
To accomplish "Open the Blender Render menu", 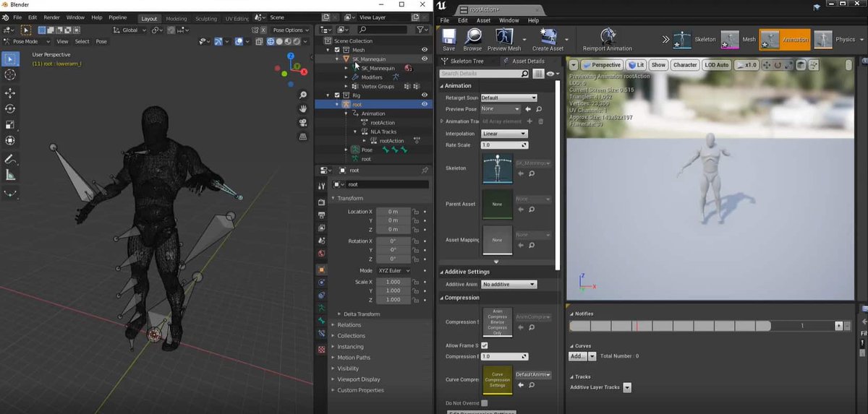I will [52, 17].
